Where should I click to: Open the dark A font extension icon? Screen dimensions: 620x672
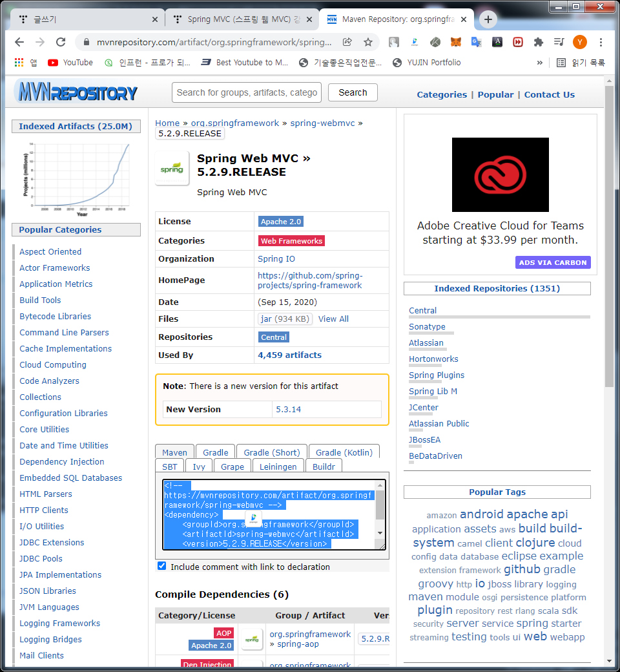click(497, 42)
